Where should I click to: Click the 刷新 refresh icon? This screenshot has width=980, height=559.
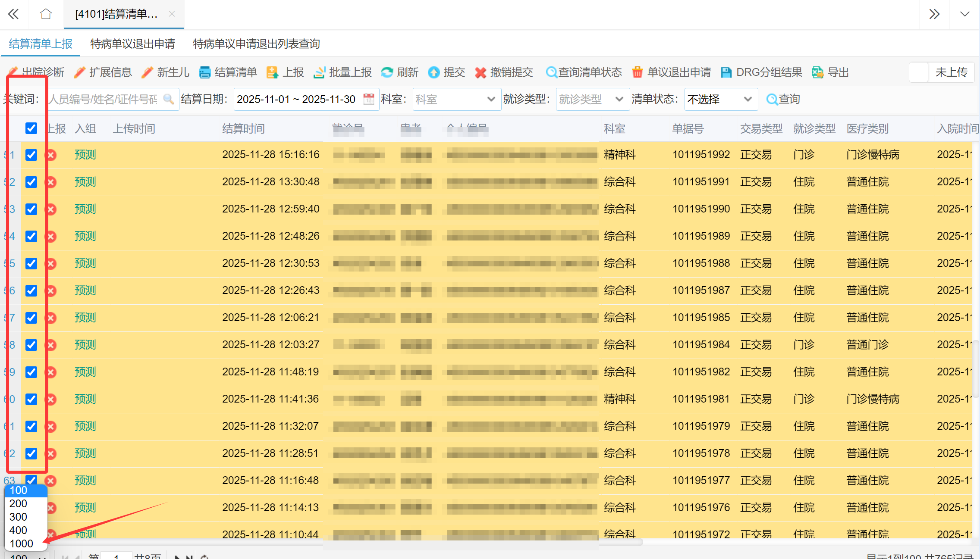(387, 72)
